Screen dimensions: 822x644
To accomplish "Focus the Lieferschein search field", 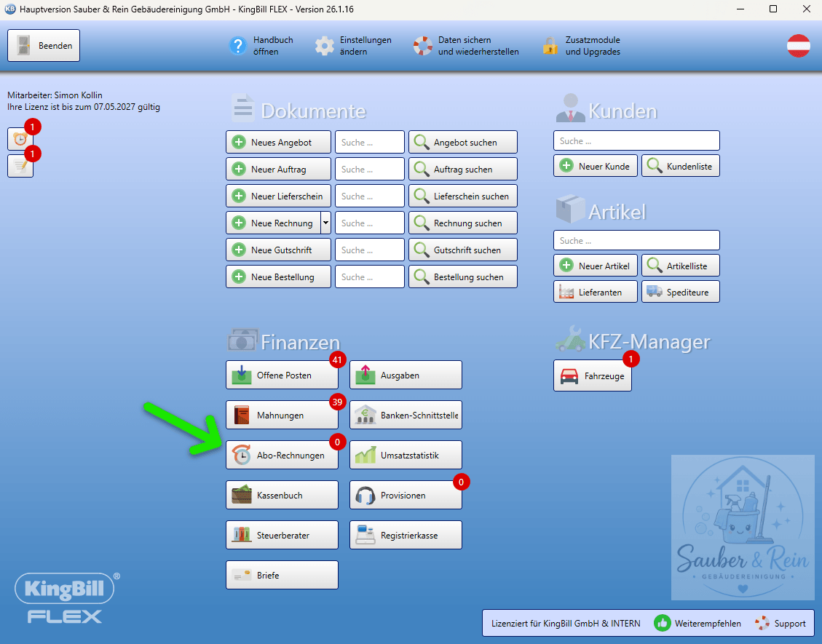I will tap(370, 196).
